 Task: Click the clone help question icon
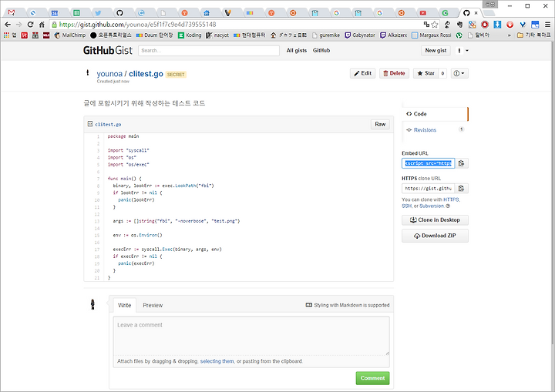click(448, 206)
